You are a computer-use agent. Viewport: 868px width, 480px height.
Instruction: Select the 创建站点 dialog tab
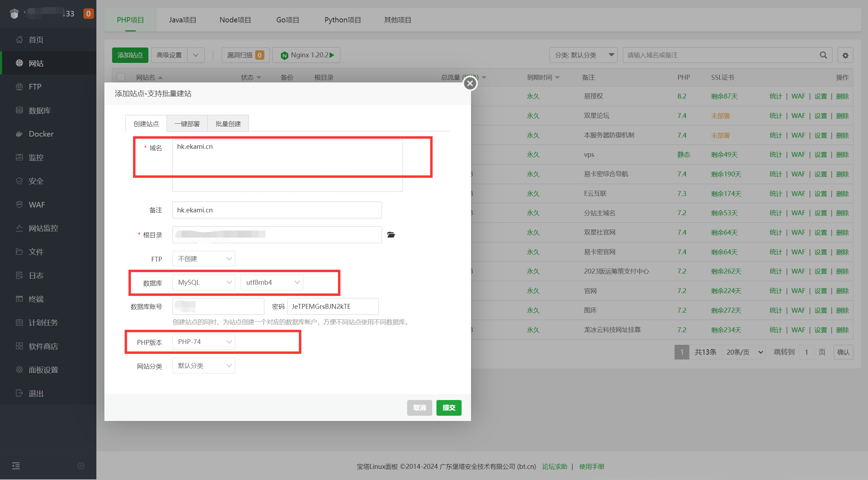click(x=146, y=124)
